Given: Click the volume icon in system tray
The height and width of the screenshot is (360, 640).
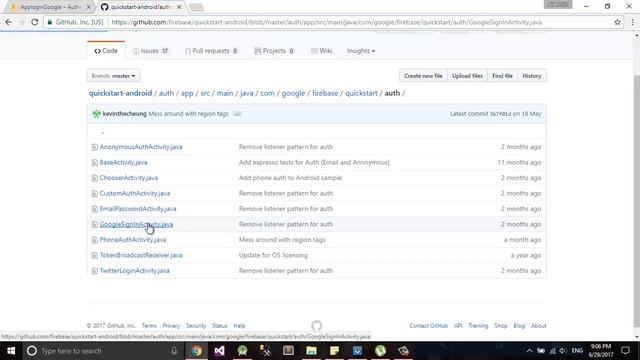Looking at the screenshot, I should point(563,351).
